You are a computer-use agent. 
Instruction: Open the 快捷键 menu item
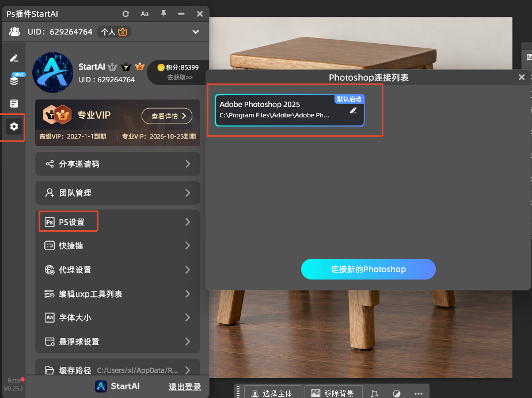pyautogui.click(x=117, y=246)
